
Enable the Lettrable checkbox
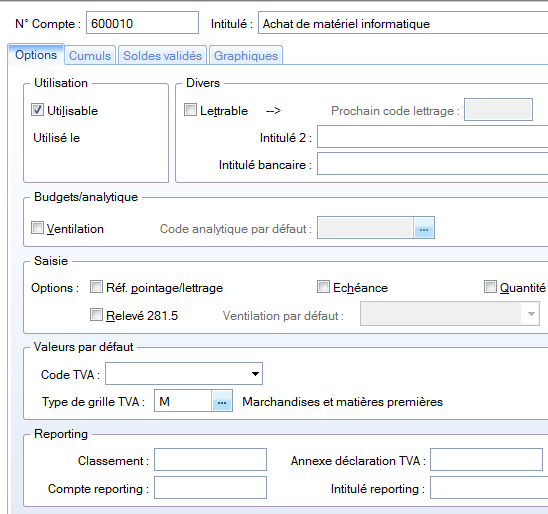click(190, 110)
